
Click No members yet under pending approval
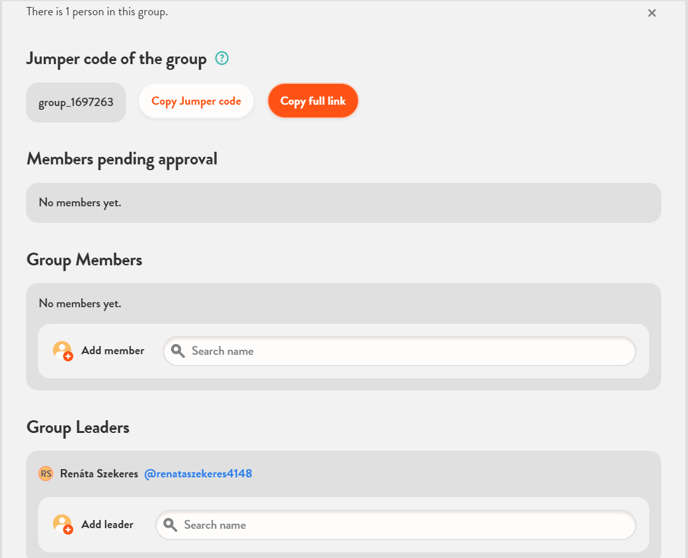tap(80, 203)
